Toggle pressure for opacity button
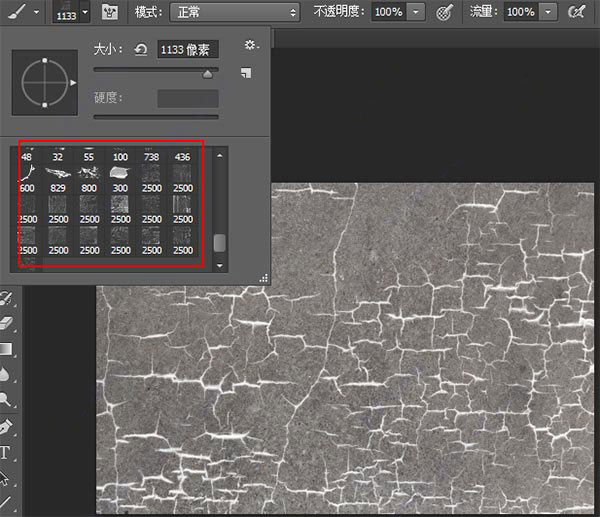The width and height of the screenshot is (600, 517). point(445,12)
